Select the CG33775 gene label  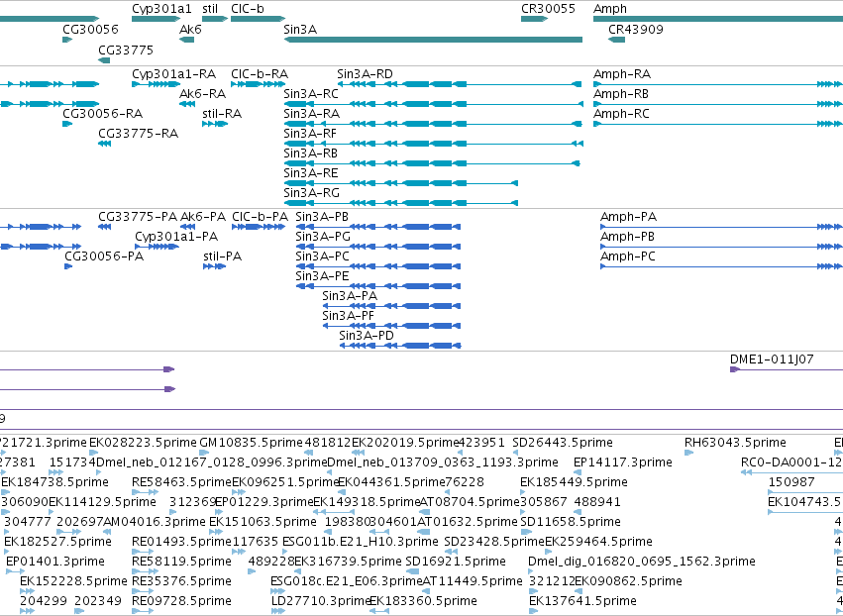(126, 50)
